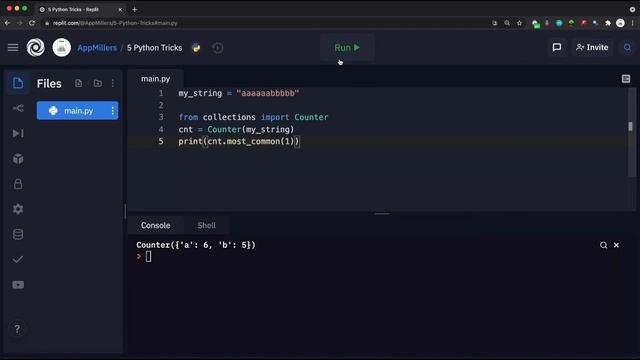Click the editor-console divider handle
This screenshot has height=360, width=640.
coord(382,213)
